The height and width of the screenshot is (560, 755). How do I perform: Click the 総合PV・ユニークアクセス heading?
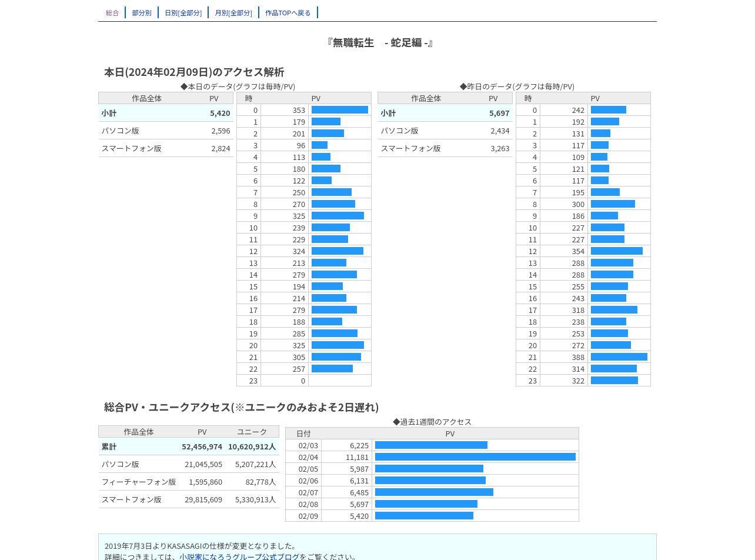[242, 407]
